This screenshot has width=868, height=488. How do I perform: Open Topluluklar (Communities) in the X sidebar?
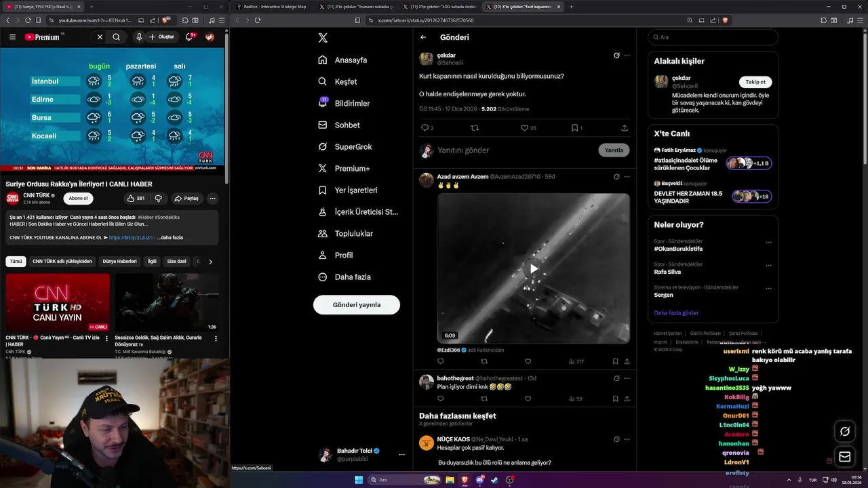tap(344, 233)
